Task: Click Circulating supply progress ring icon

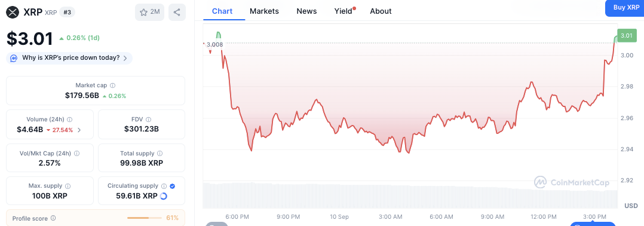Action: tap(164, 196)
